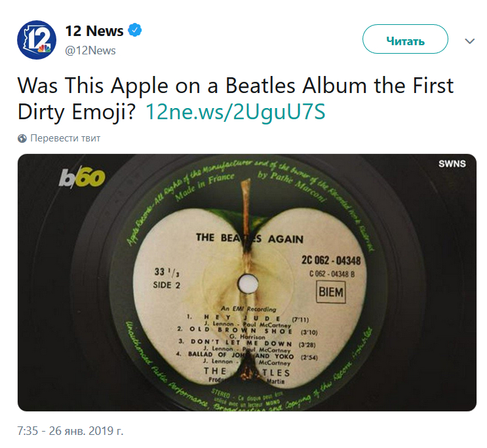Click THE BEATLES AGAIN title on the label
487x448 pixels.
250,238
